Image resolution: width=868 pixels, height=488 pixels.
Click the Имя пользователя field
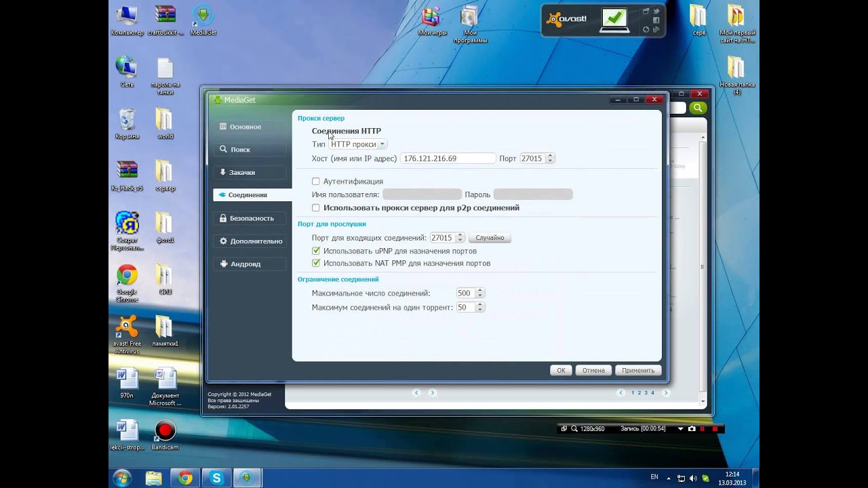tap(422, 195)
